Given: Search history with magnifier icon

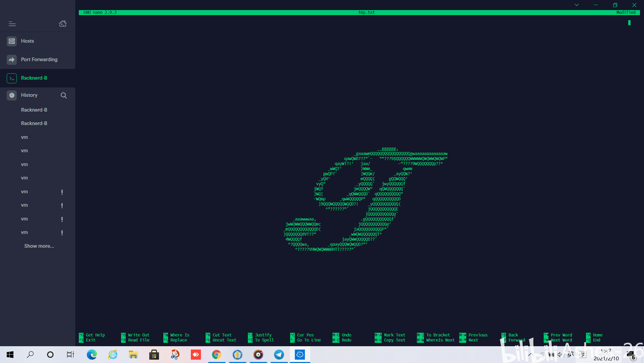Looking at the screenshot, I should tap(64, 95).
